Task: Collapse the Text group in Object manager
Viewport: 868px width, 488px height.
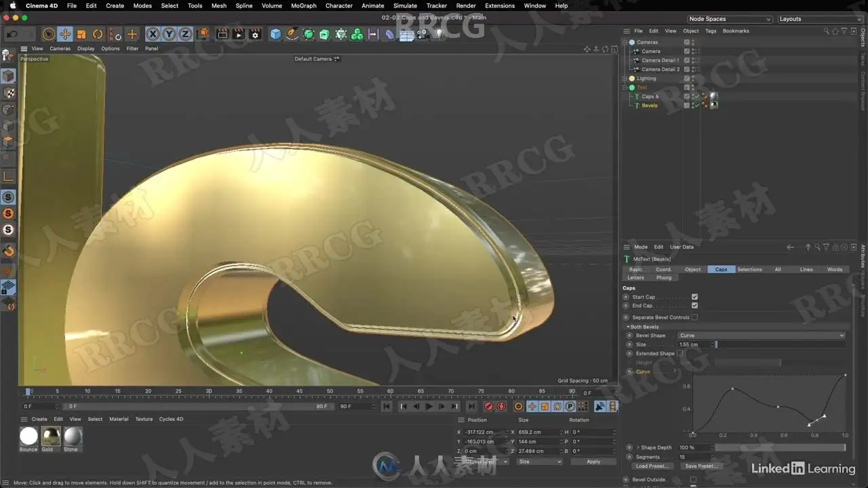Action: point(625,87)
